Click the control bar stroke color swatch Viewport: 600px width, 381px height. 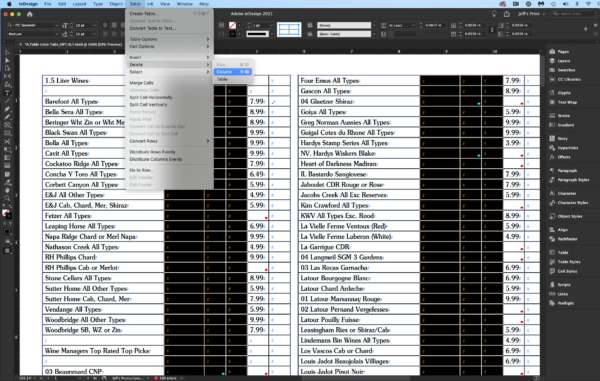coord(232,25)
